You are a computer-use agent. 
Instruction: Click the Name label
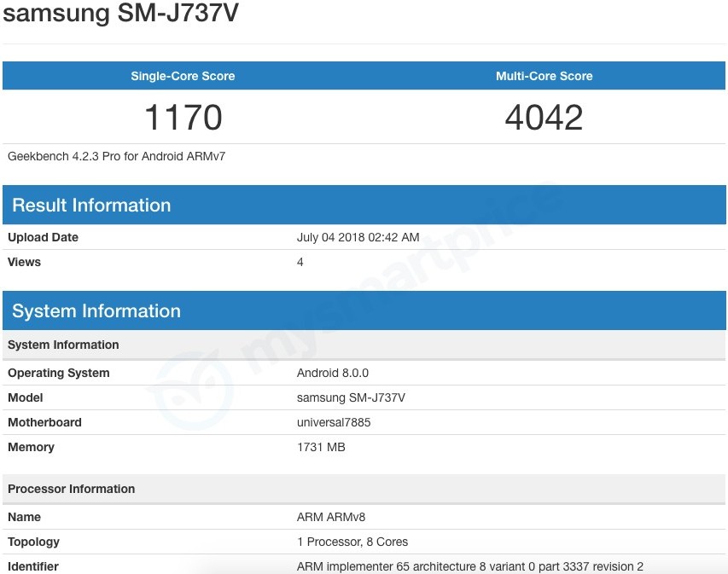point(24,517)
